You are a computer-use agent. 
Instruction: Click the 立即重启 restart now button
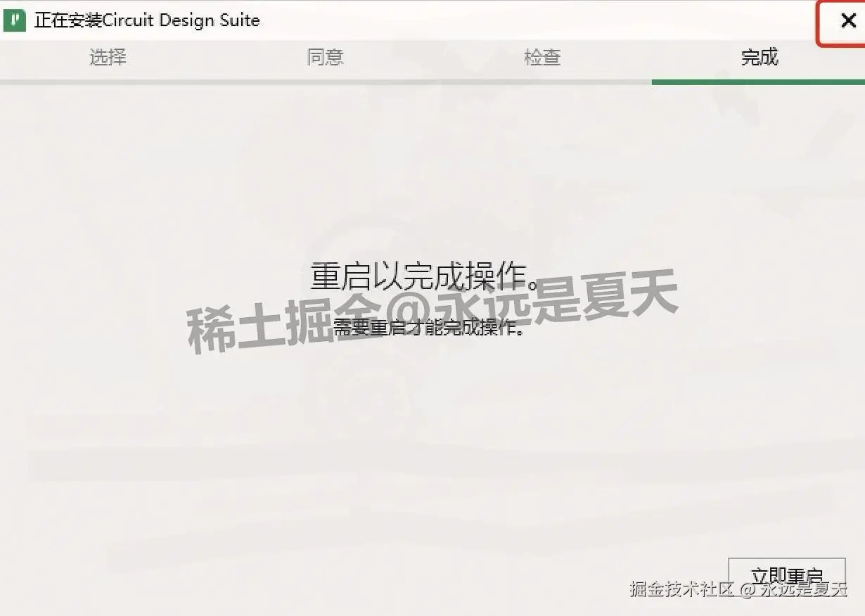pyautogui.click(x=786, y=577)
